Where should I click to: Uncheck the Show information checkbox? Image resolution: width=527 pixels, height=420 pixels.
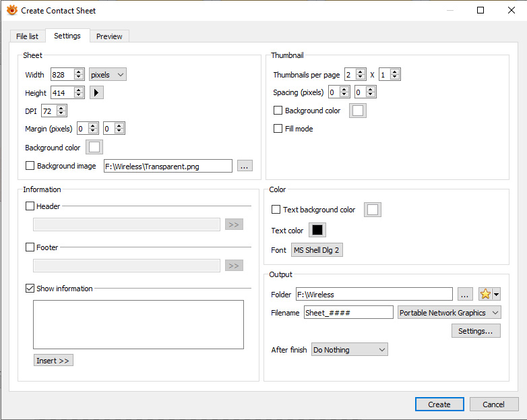click(30, 289)
